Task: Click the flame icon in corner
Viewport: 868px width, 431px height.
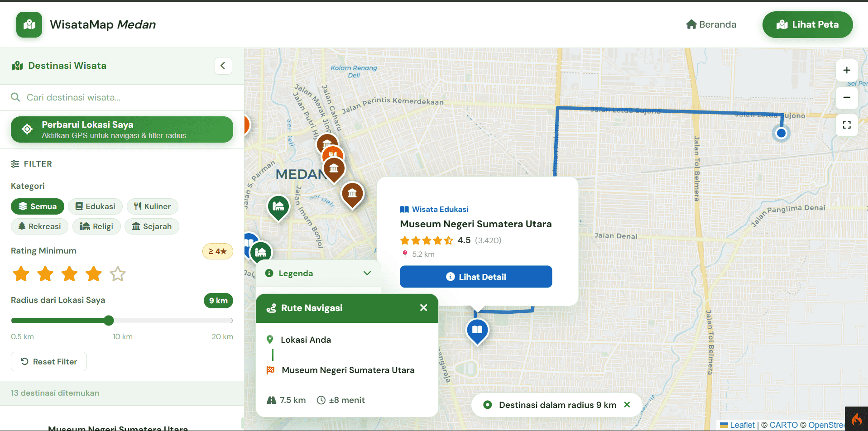Action: pos(857,419)
